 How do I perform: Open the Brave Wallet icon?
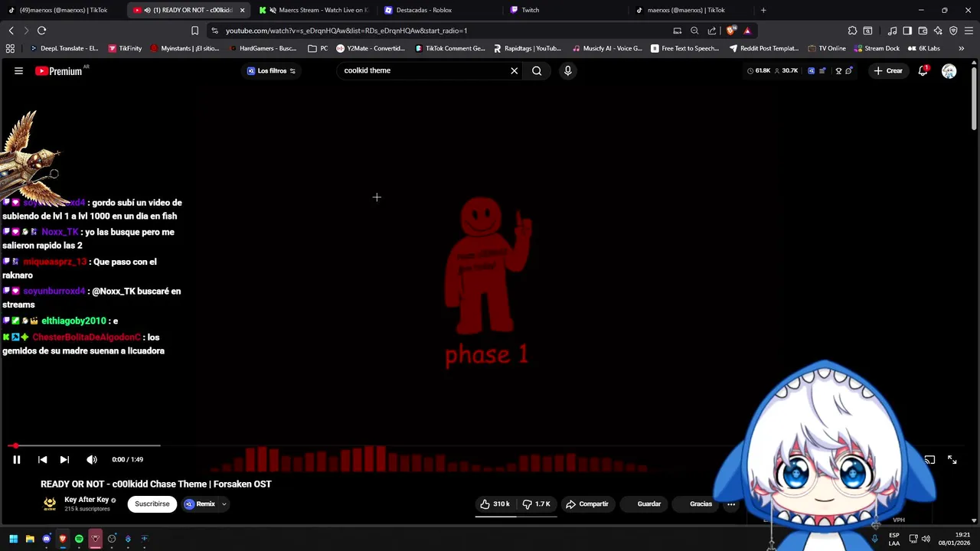click(923, 31)
